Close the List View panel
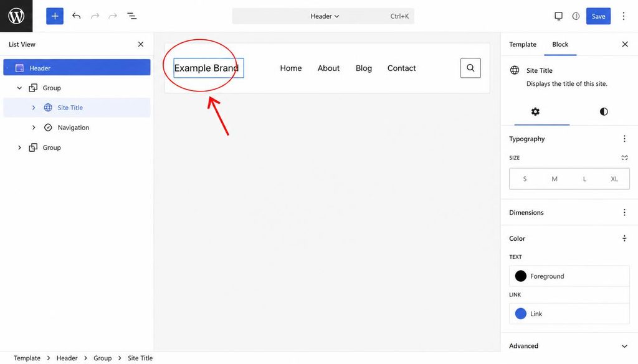This screenshot has height=364, width=638. pos(141,44)
